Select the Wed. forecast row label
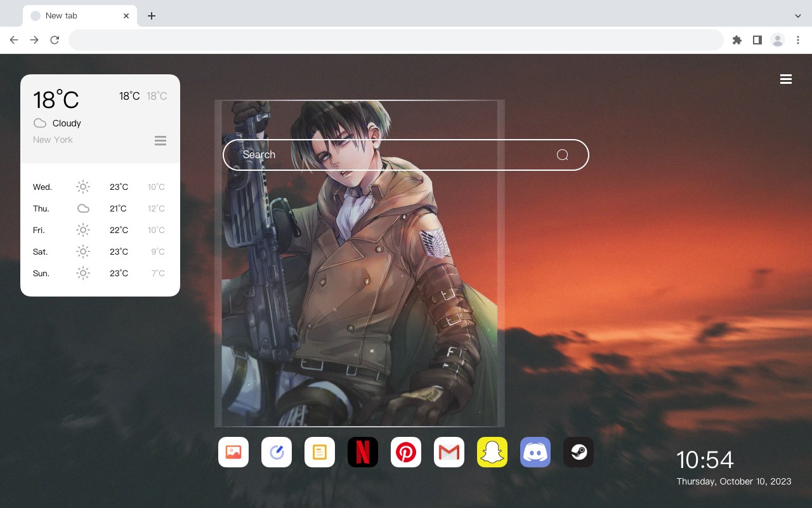The width and height of the screenshot is (812, 508). point(43,187)
